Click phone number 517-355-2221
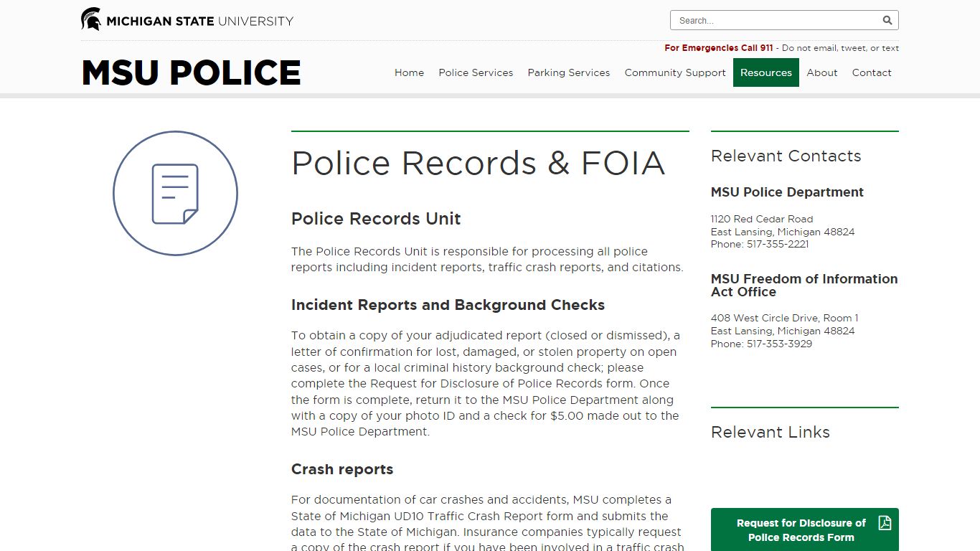 [778, 244]
